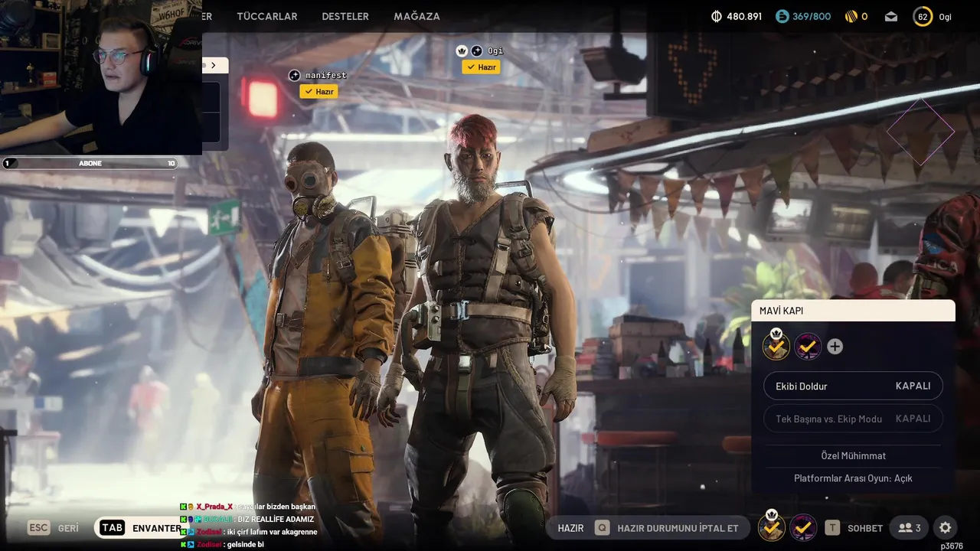Click the HAZIR button in bottom bar
Image resolution: width=980 pixels, height=551 pixels.
(571, 528)
